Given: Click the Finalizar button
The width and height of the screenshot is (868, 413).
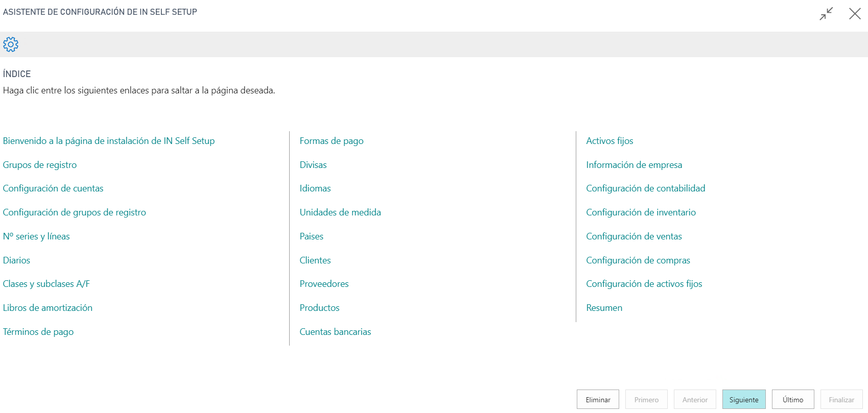Looking at the screenshot, I should coord(841,400).
